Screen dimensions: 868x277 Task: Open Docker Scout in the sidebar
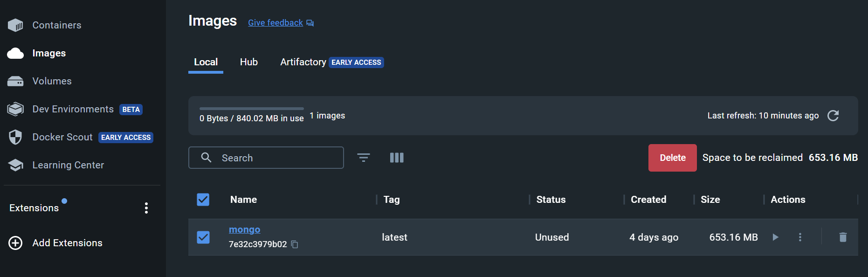click(x=62, y=137)
